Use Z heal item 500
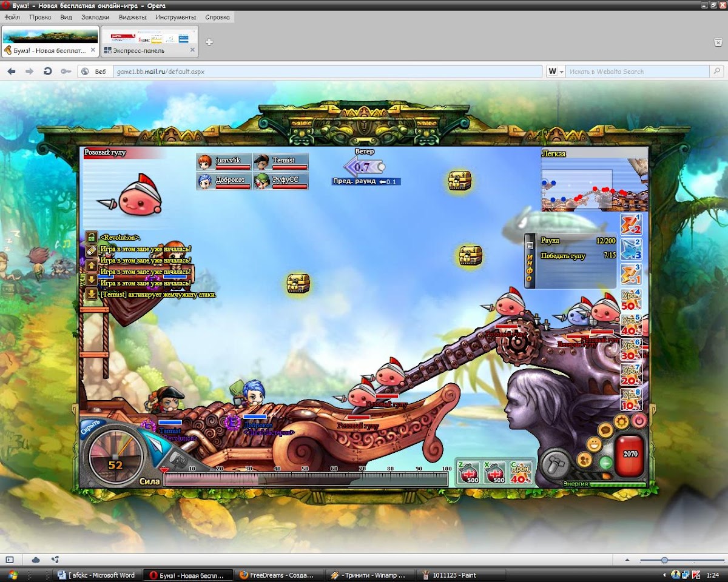728x582 pixels. tap(469, 472)
